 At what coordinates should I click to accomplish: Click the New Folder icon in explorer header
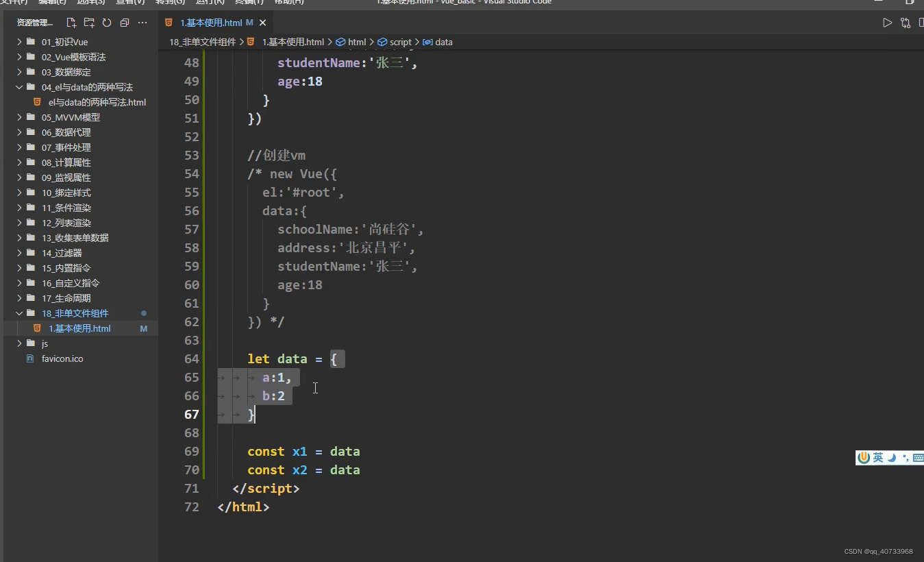coord(89,23)
